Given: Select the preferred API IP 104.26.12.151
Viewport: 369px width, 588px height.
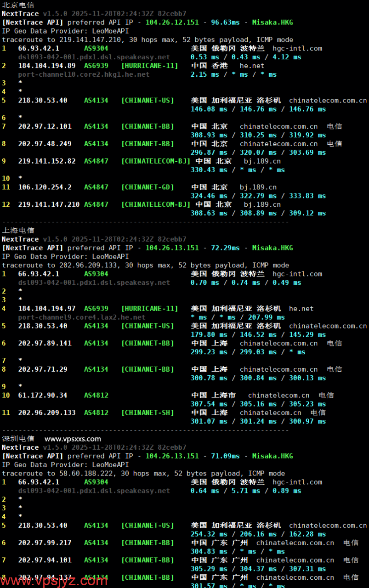Looking at the screenshot, I should pyautogui.click(x=172, y=22).
